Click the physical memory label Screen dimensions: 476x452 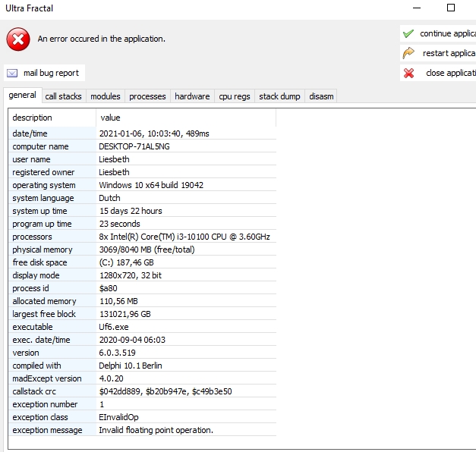pyautogui.click(x=43, y=250)
